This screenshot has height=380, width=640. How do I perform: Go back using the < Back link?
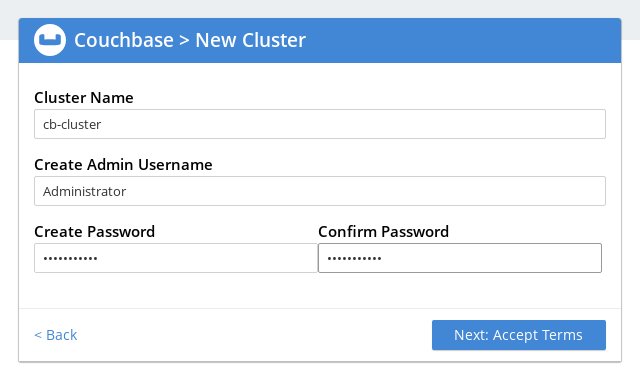tap(56, 335)
